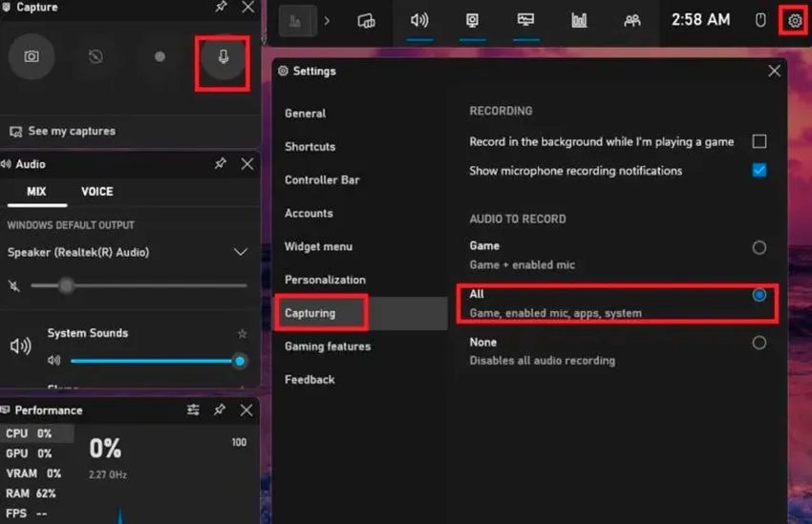
Task: Pin the Capture widget
Action: click(x=221, y=7)
